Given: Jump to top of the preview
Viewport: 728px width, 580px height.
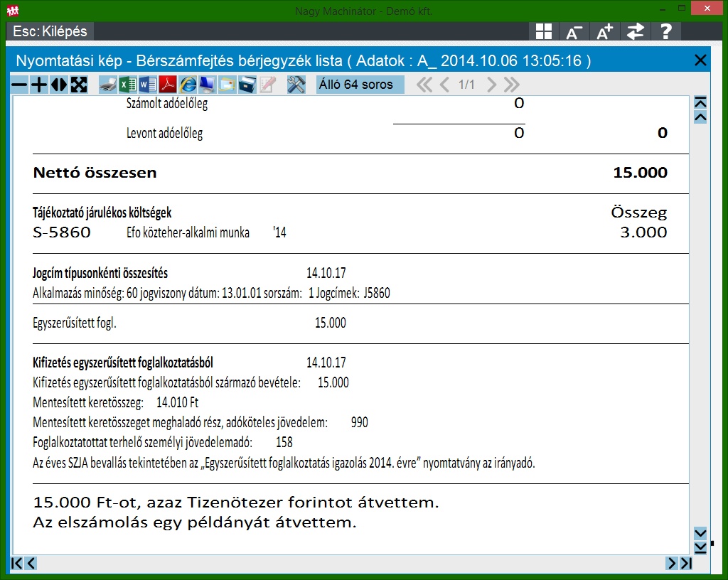Looking at the screenshot, I should pyautogui.click(x=700, y=102).
